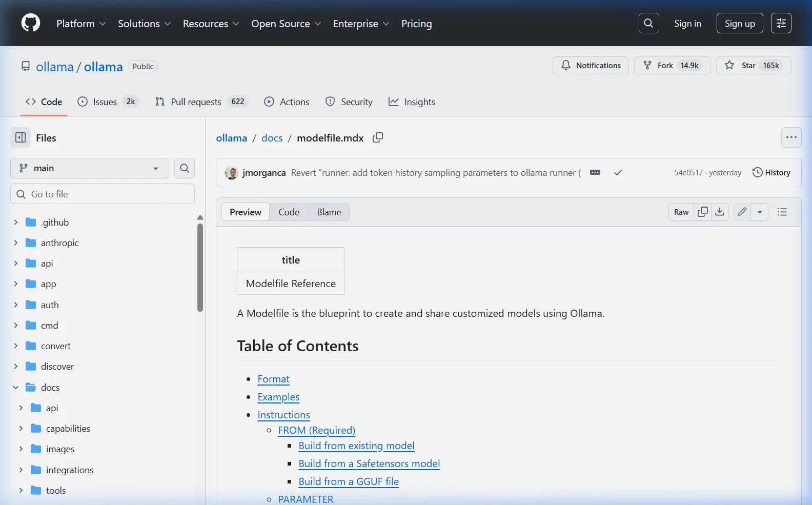Expand the .github folder chevron
The image size is (812, 505).
point(16,222)
